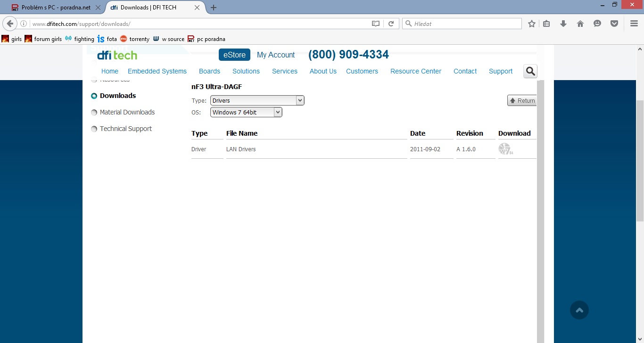Save the page to Pocket
This screenshot has height=343, width=644.
[x=614, y=24]
